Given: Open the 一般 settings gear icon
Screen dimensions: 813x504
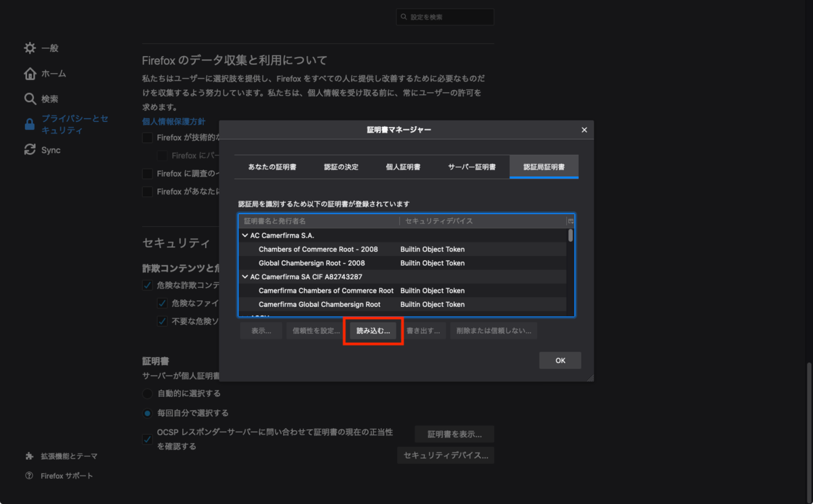Looking at the screenshot, I should click(x=30, y=48).
